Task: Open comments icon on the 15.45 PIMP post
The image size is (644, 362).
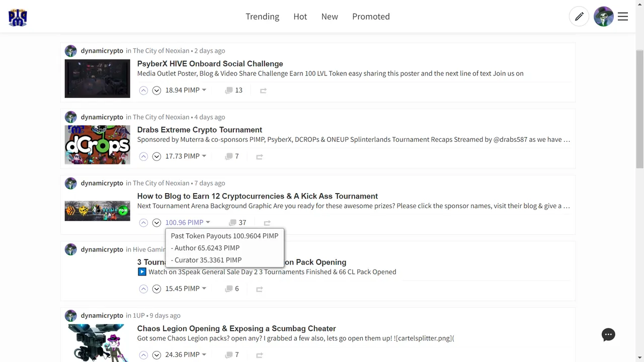Action: tap(229, 289)
